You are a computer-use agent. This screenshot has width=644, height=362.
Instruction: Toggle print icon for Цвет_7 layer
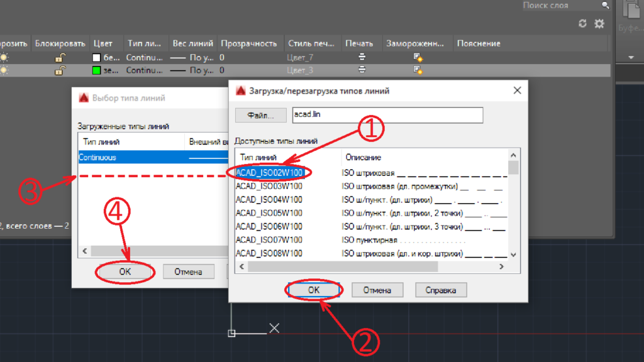362,57
